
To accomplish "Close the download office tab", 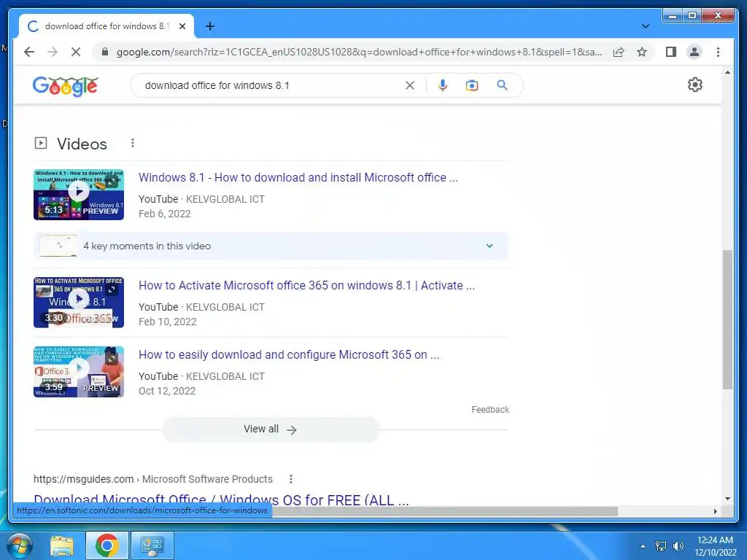I will pyautogui.click(x=182, y=26).
